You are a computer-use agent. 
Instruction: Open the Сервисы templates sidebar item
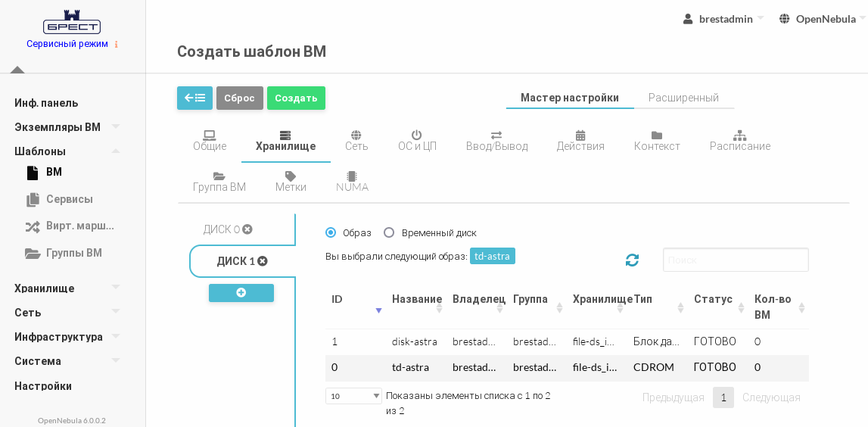tap(69, 199)
